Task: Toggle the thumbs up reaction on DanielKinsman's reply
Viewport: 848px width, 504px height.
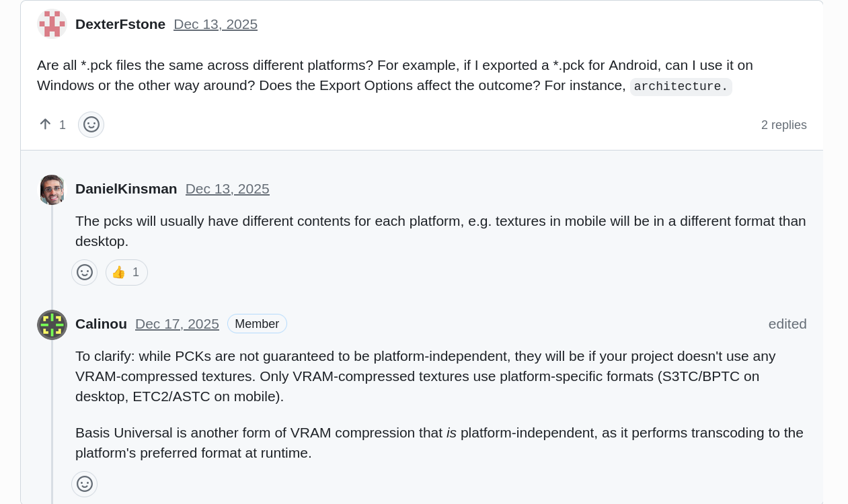Action: point(126,272)
